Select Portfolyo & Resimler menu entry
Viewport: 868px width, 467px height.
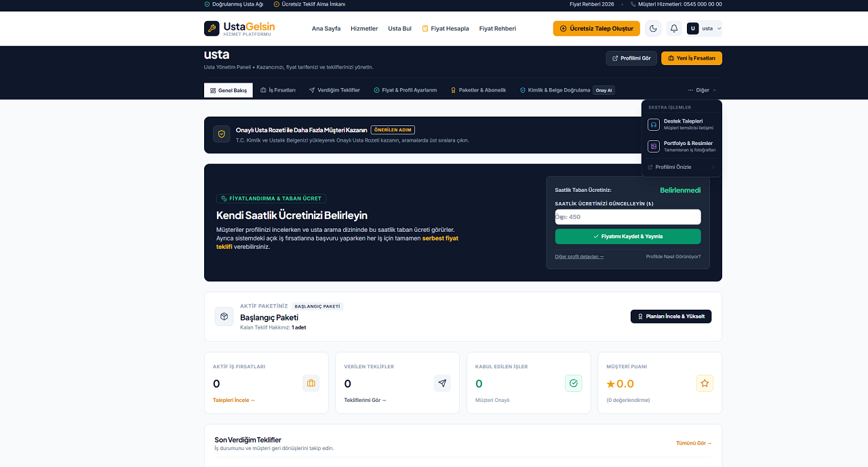pos(682,146)
